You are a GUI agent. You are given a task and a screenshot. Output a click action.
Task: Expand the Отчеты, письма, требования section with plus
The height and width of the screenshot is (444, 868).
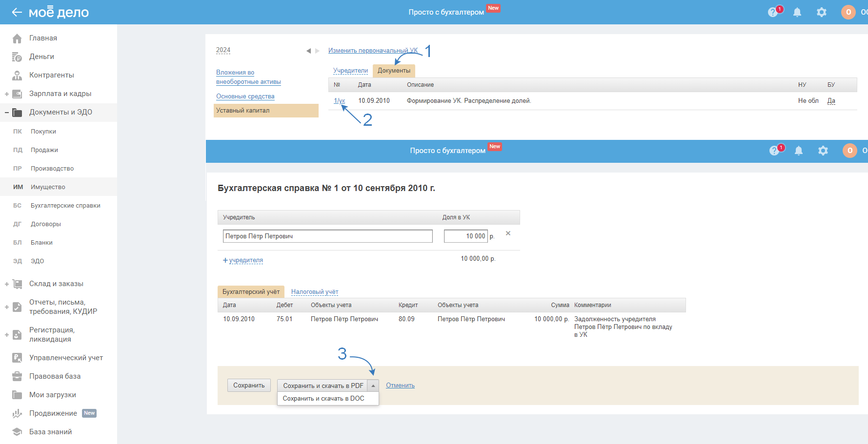[7, 307]
